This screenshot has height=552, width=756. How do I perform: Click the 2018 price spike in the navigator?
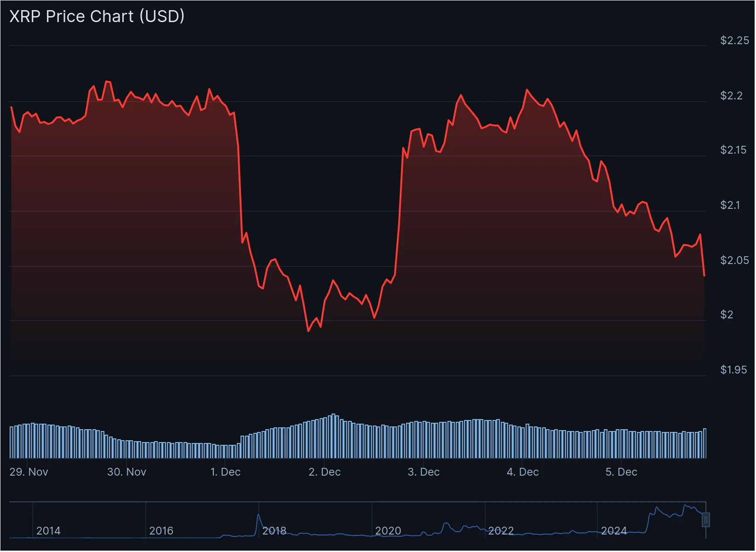coord(258,516)
